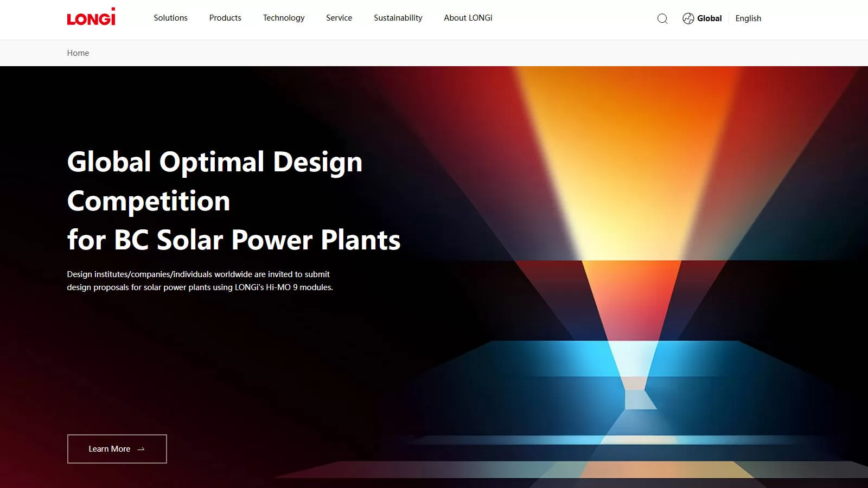
Task: Open the Products menu
Action: [225, 18]
